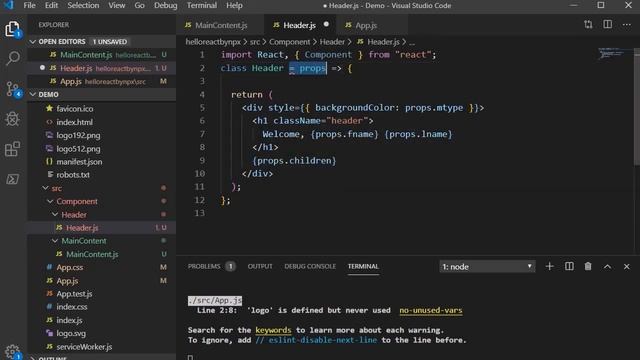This screenshot has height=360, width=640.
Task: Close the terminal panel
Action: tap(627, 267)
